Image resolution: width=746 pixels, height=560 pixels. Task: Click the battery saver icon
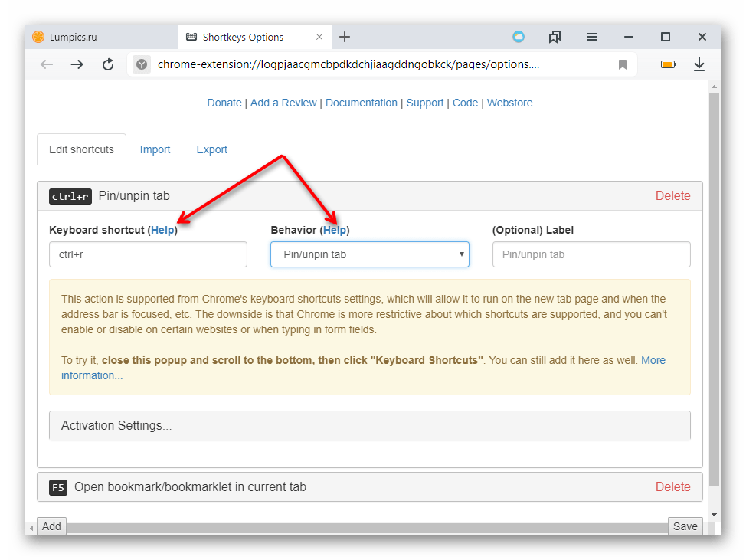pos(668,65)
